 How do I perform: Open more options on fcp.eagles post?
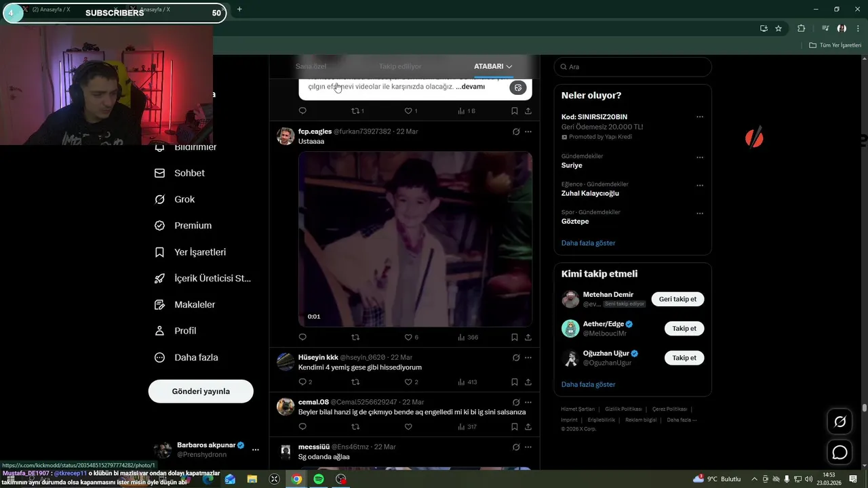pyautogui.click(x=528, y=131)
